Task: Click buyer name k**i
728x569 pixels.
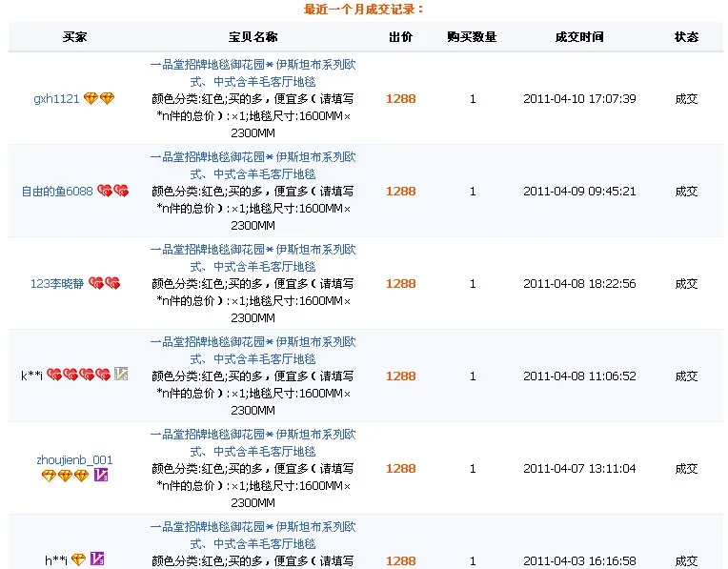Action: coord(32,376)
